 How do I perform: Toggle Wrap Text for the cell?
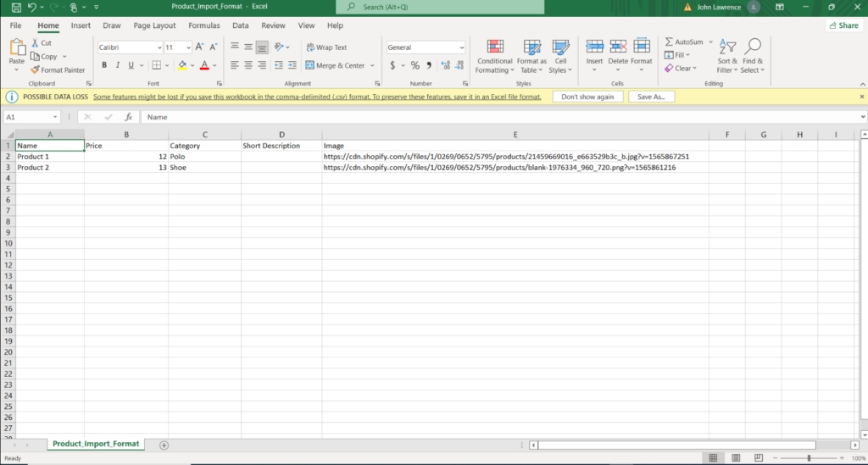click(326, 47)
